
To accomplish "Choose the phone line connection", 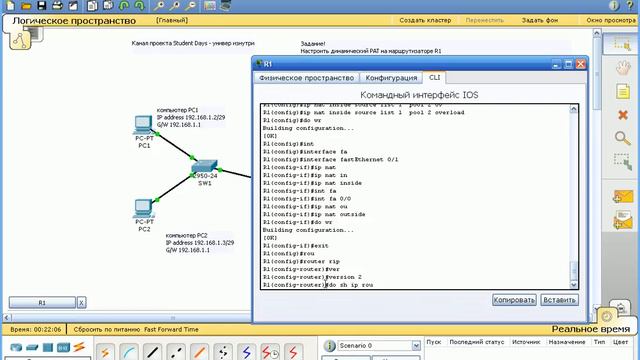I will (223, 352).
